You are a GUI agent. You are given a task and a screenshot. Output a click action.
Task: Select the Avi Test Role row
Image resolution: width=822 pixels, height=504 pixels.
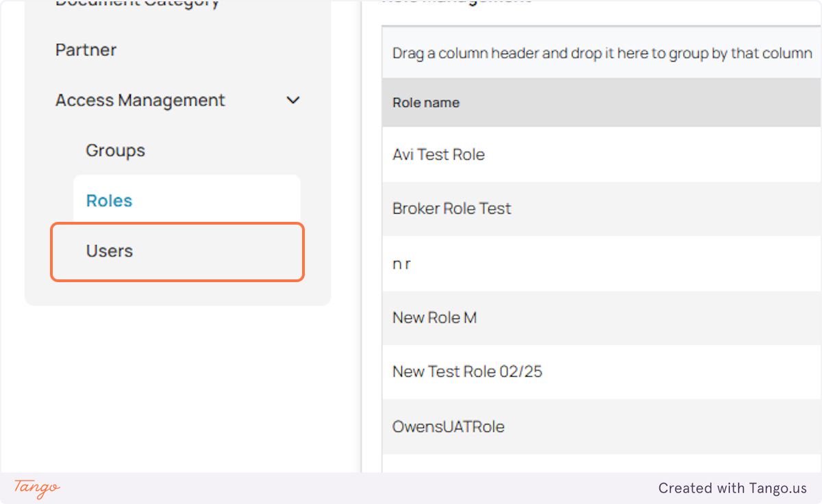601,155
